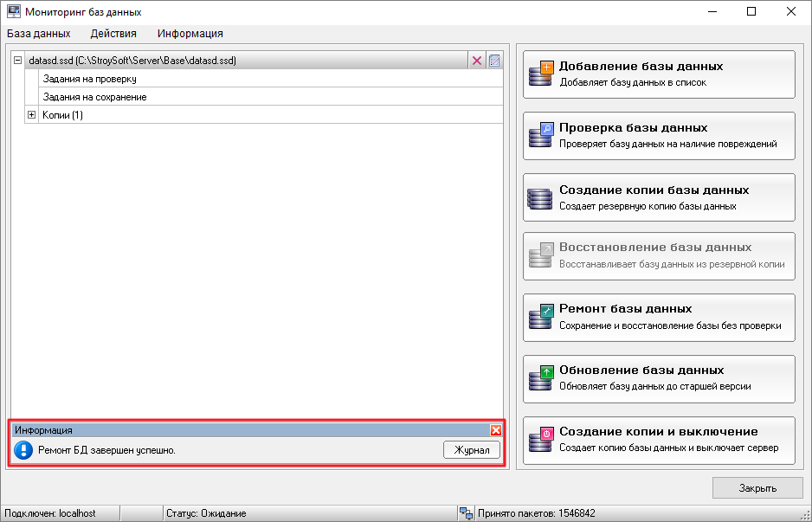This screenshot has height=522, width=812.
Task: Delete datasd.ssd using red X icon
Action: pos(477,61)
